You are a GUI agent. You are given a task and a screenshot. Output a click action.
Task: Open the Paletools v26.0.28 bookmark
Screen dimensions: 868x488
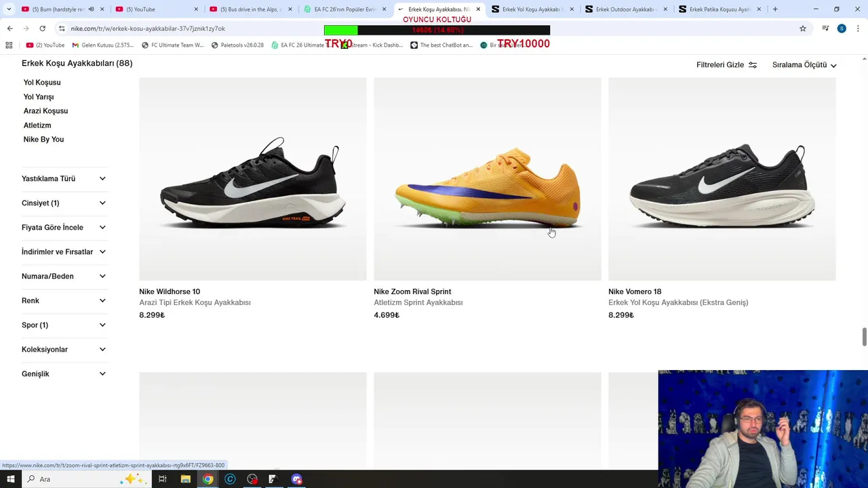[x=237, y=45]
